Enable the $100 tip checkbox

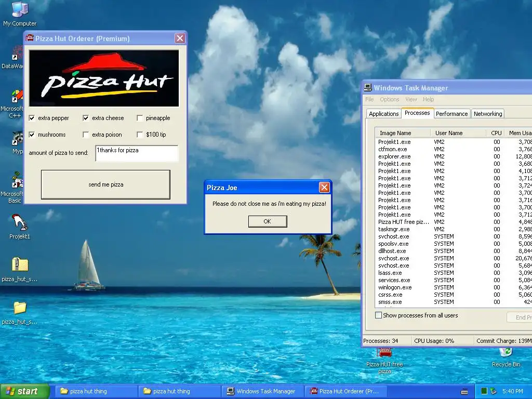(x=139, y=135)
